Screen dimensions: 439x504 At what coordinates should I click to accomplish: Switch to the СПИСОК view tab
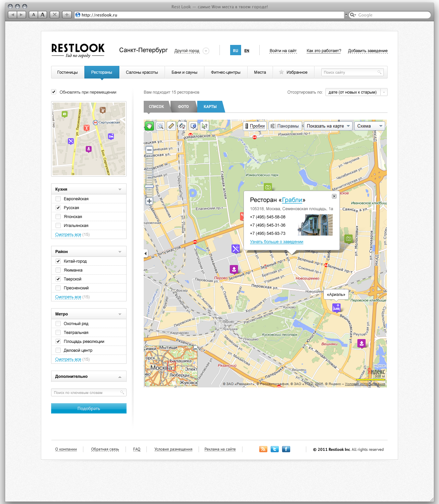coord(156,107)
